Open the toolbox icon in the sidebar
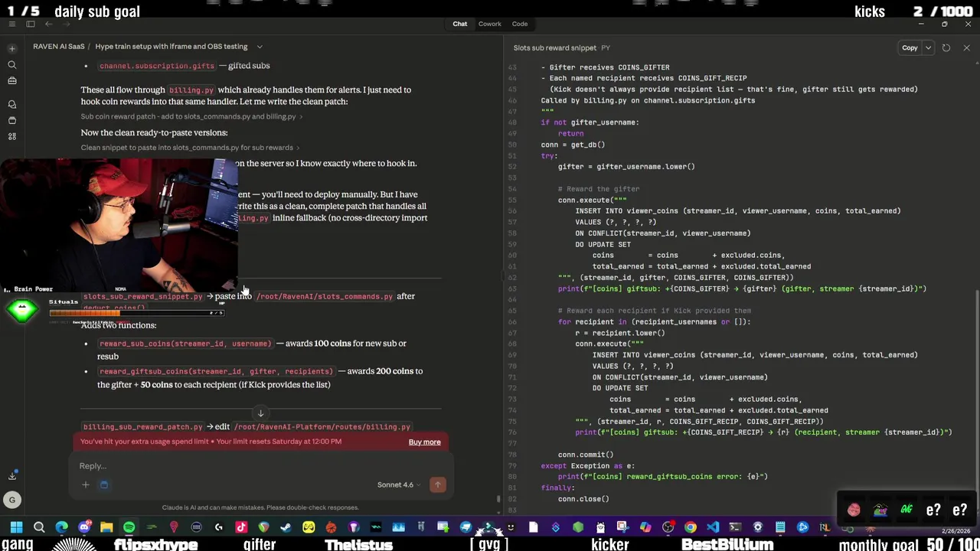This screenshot has width=980, height=551. tap(12, 80)
